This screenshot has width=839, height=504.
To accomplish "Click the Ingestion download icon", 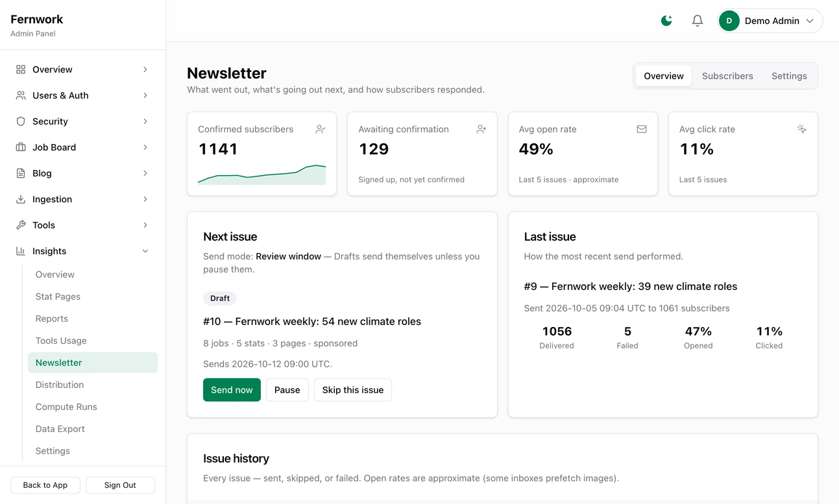I will click(x=21, y=199).
